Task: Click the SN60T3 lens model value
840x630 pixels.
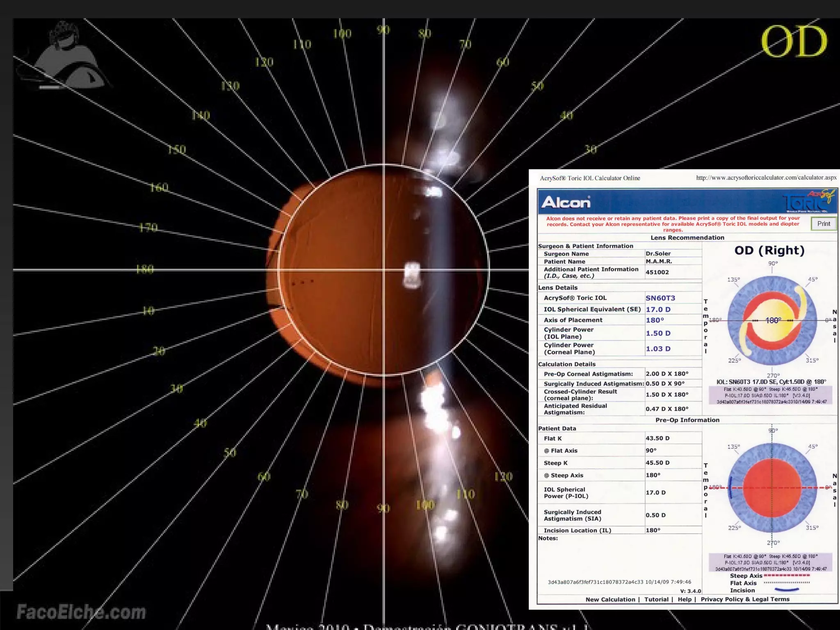Action: [x=660, y=298]
